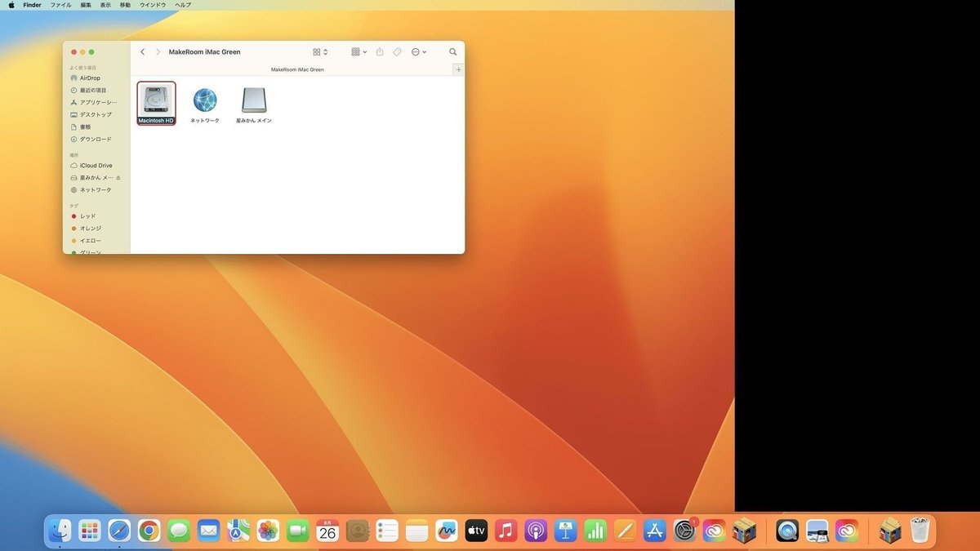Launch Google Chrome from the Dock
980x551 pixels.
tap(149, 531)
